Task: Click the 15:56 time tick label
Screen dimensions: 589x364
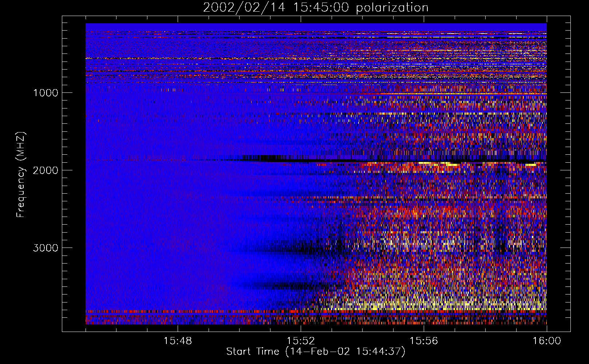Action: point(424,341)
